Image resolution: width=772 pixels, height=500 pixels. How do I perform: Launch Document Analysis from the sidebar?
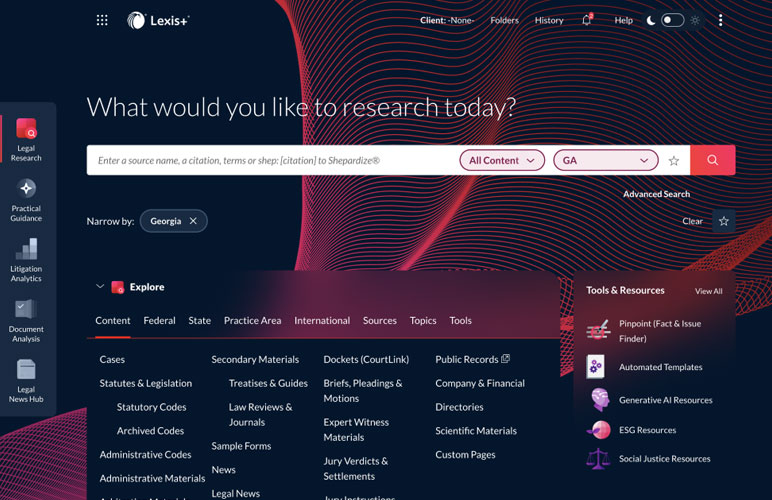tap(26, 320)
